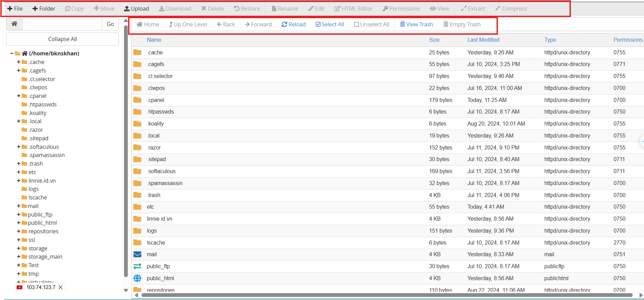Expand the .cache tree folder
Screen dimensions: 644x300
click(x=19, y=62)
